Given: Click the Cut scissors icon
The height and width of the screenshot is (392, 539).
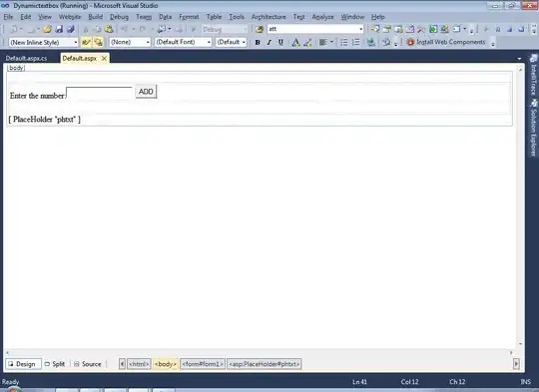Looking at the screenshot, I should tap(86, 29).
